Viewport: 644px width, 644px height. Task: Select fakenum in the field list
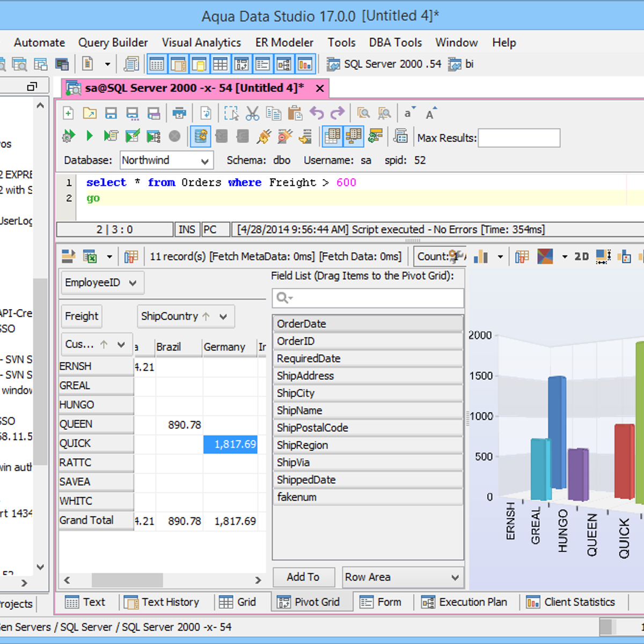368,497
